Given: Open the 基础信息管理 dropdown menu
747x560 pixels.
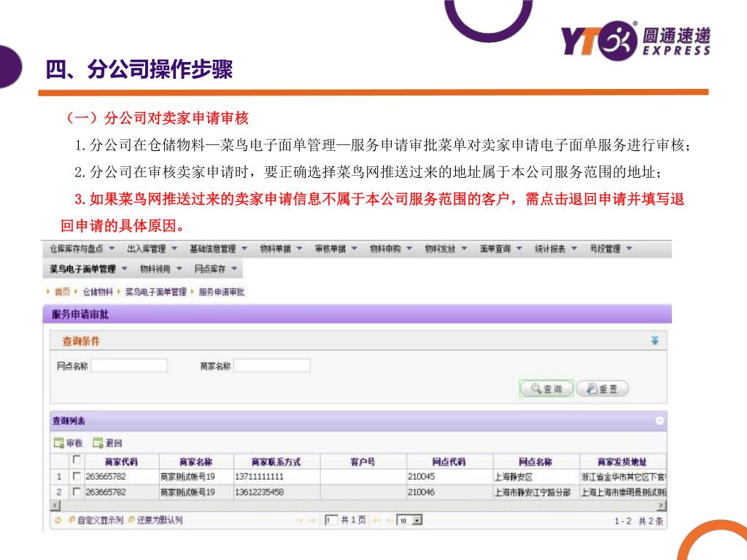Looking at the screenshot, I should pyautogui.click(x=218, y=249).
